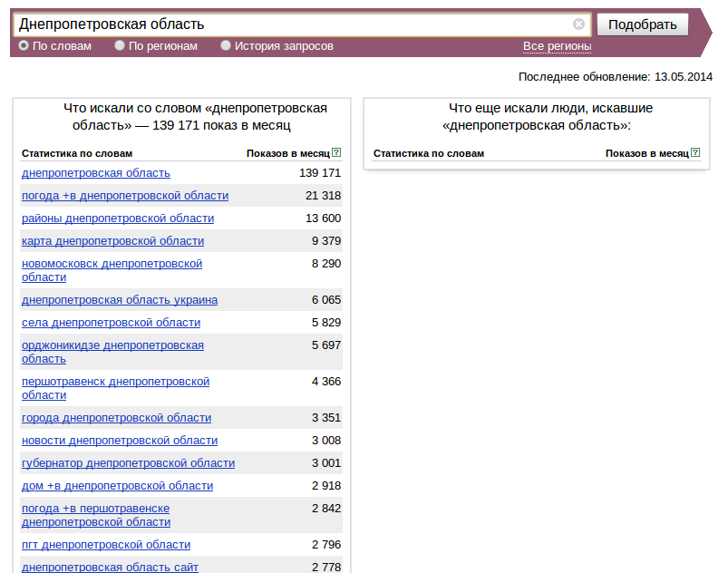Click the count value '8 290'
Viewport: 728px width, 573px height.
[x=326, y=264]
